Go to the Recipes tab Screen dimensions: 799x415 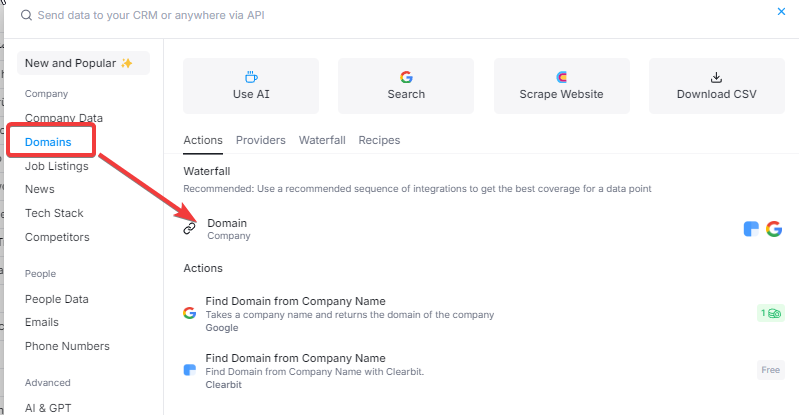[x=379, y=140]
